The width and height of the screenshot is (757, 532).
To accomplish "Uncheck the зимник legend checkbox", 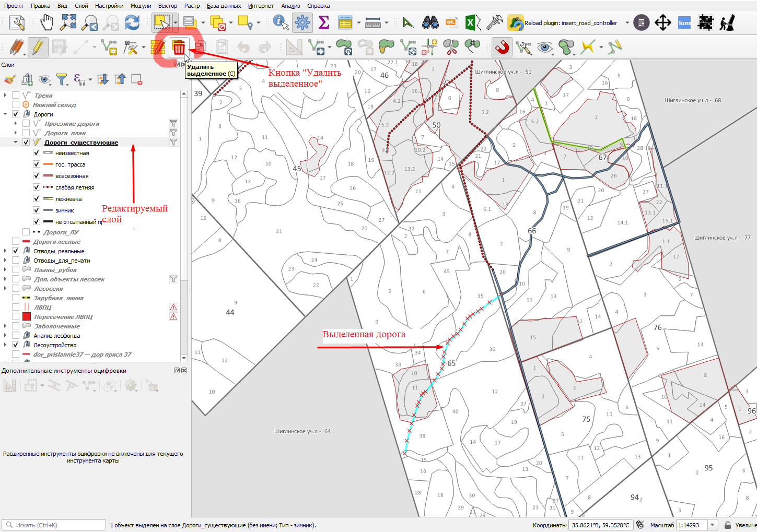I will pyautogui.click(x=37, y=210).
